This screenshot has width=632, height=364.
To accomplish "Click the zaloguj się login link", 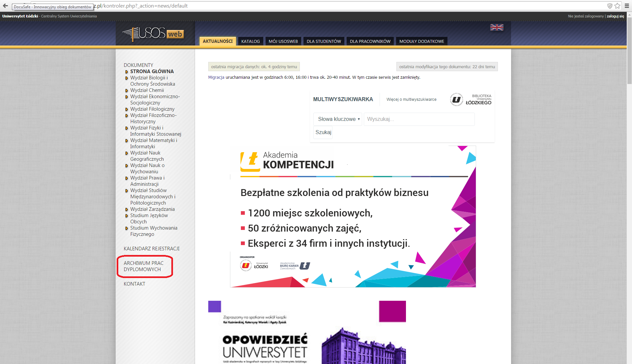I will click(x=615, y=16).
